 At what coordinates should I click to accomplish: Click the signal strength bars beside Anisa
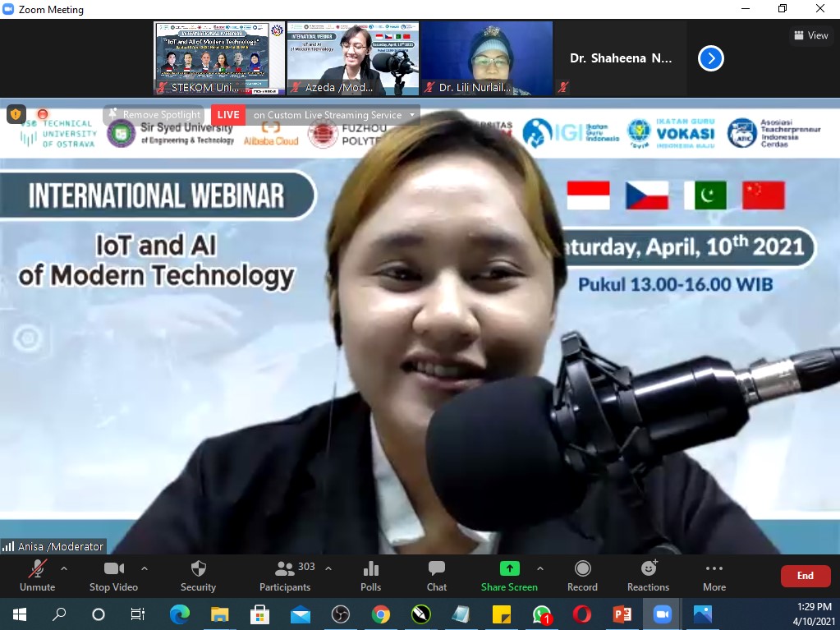click(x=8, y=546)
